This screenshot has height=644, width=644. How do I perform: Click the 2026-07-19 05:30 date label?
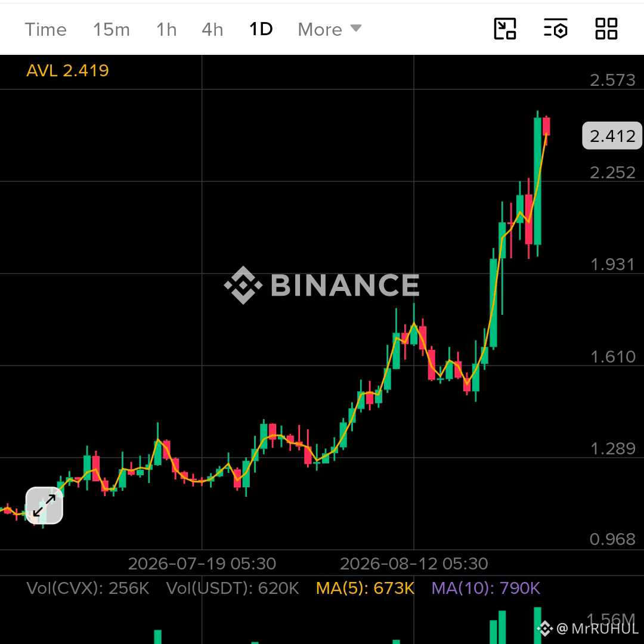point(202,563)
